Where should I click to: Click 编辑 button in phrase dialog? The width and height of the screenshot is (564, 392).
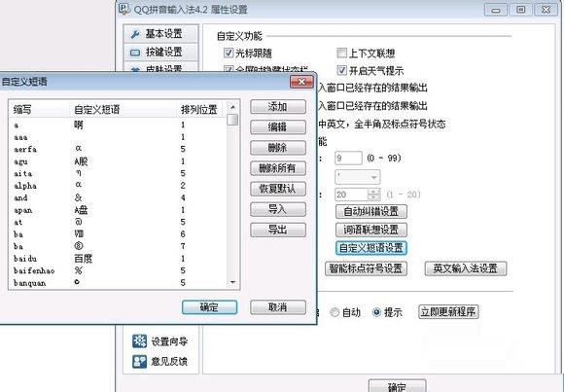click(278, 127)
